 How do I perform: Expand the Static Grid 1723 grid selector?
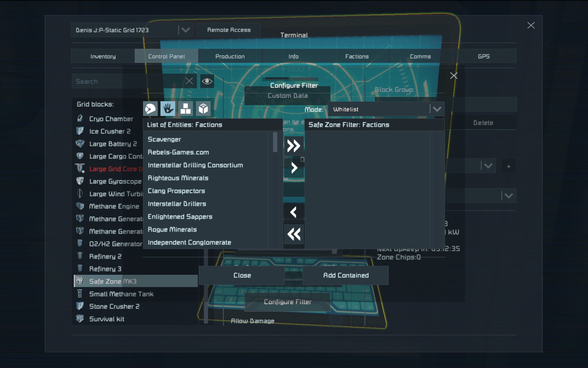pos(185,30)
